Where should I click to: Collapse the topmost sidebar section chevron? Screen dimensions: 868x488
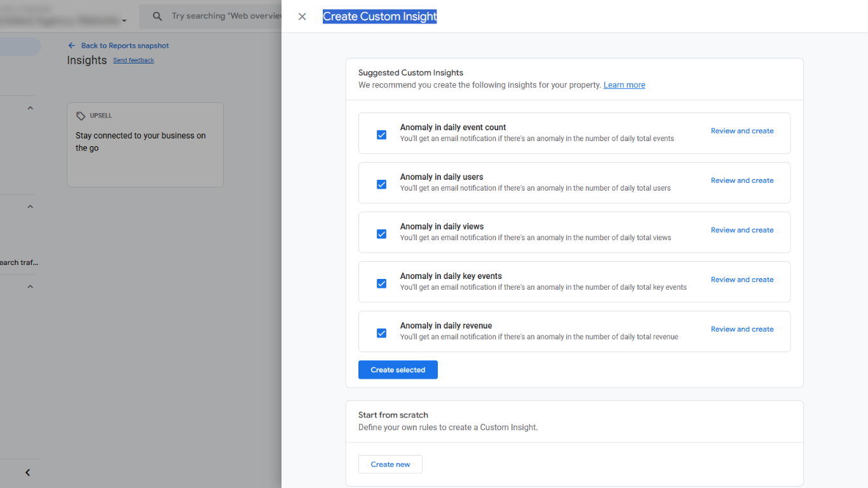click(30, 107)
